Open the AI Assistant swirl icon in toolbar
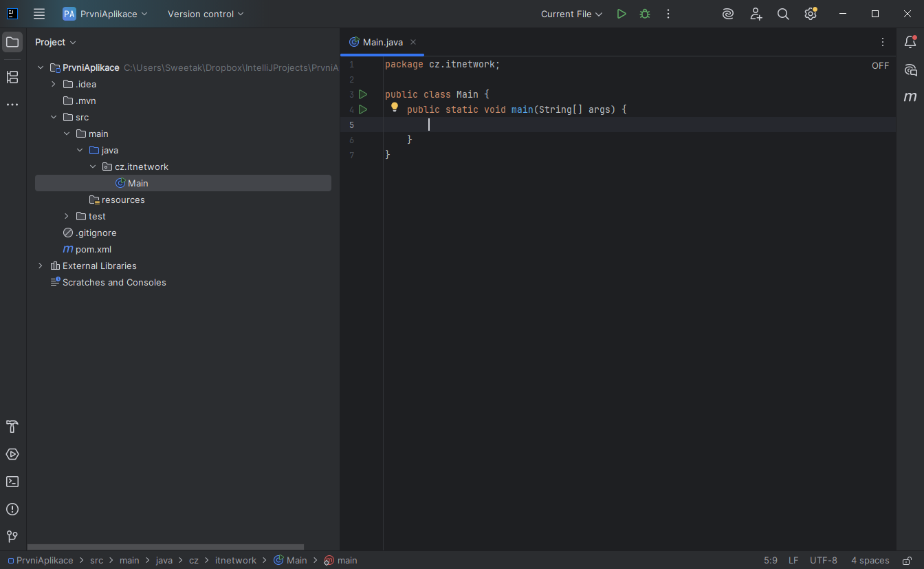 (x=728, y=14)
